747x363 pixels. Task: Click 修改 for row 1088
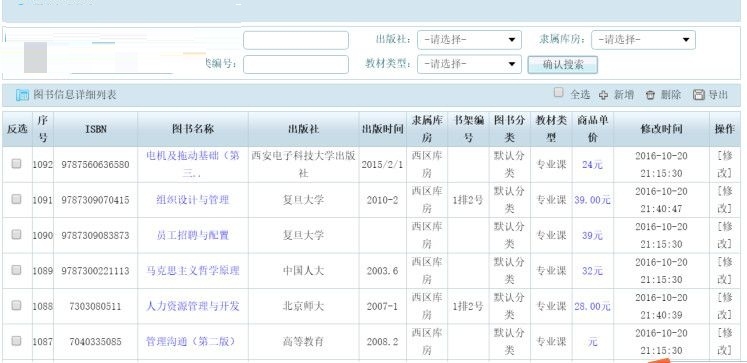pos(725,306)
